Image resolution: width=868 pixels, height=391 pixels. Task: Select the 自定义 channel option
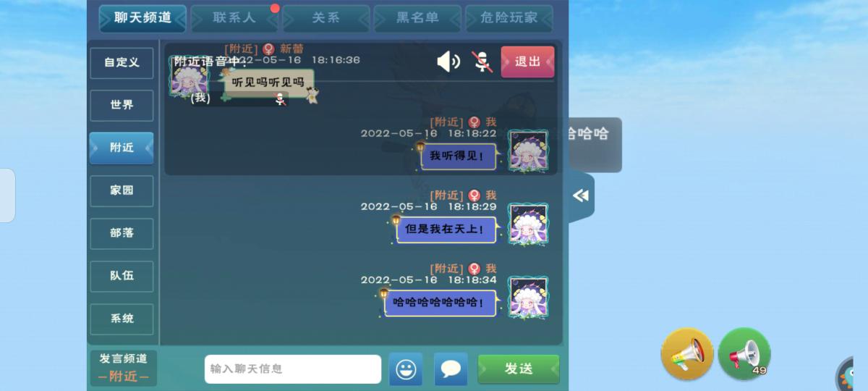coord(122,62)
